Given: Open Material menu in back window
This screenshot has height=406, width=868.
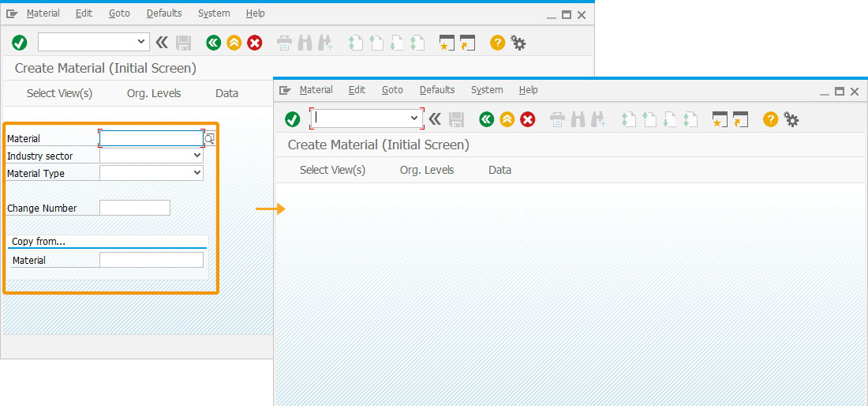Looking at the screenshot, I should tap(43, 13).
